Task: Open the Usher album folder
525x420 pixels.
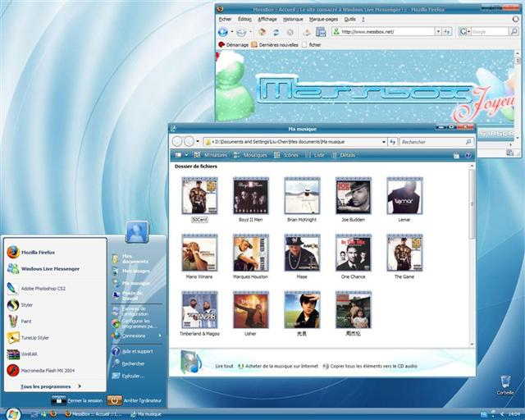Action: coord(250,313)
